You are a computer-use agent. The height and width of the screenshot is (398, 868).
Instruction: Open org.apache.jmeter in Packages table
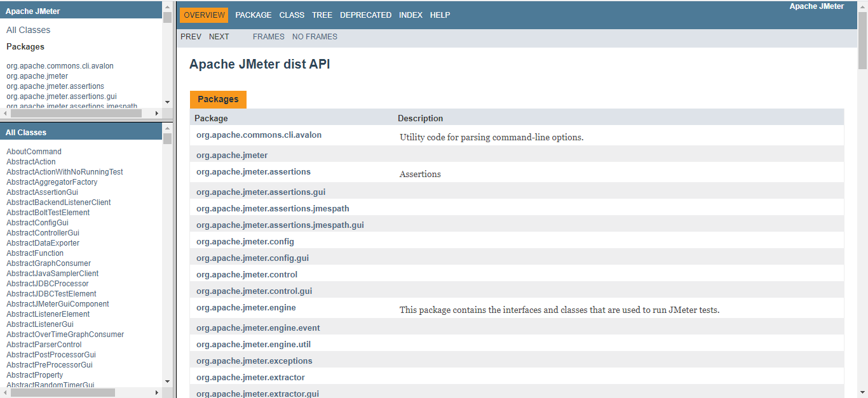[x=232, y=156]
